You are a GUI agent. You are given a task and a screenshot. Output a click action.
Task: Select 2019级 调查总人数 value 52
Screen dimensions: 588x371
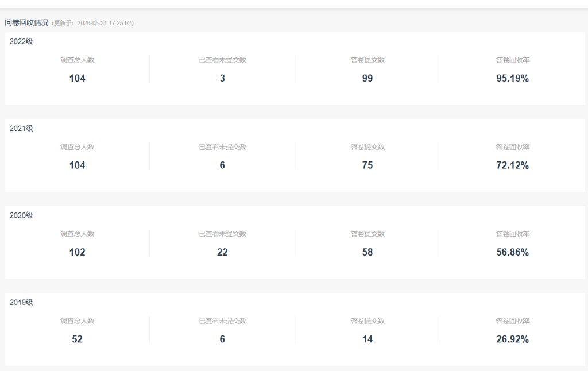[x=78, y=339]
